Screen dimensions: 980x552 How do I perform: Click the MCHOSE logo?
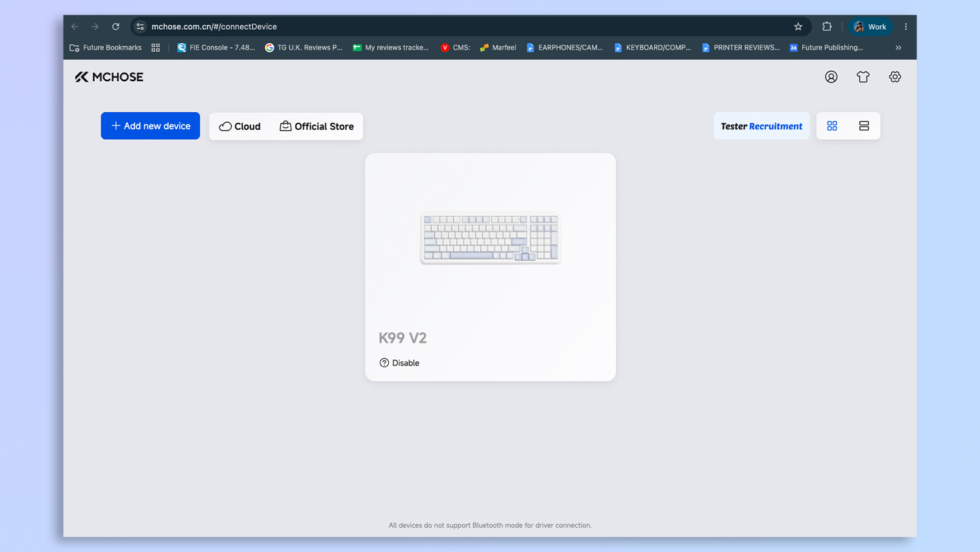pyautogui.click(x=109, y=77)
